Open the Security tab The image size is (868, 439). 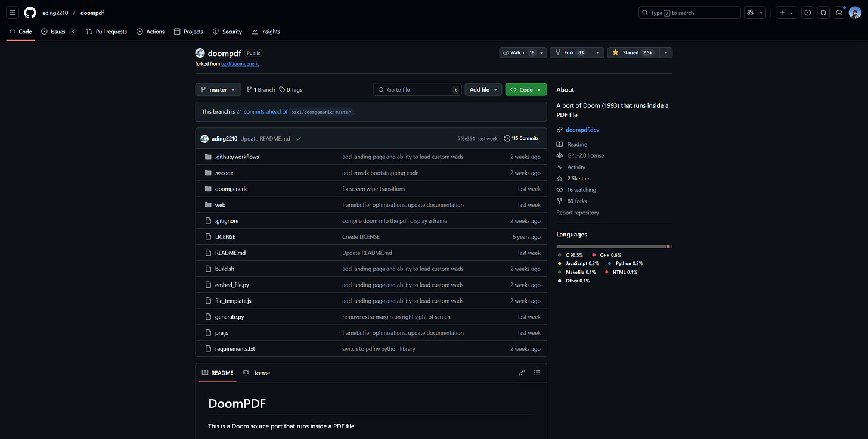[227, 32]
